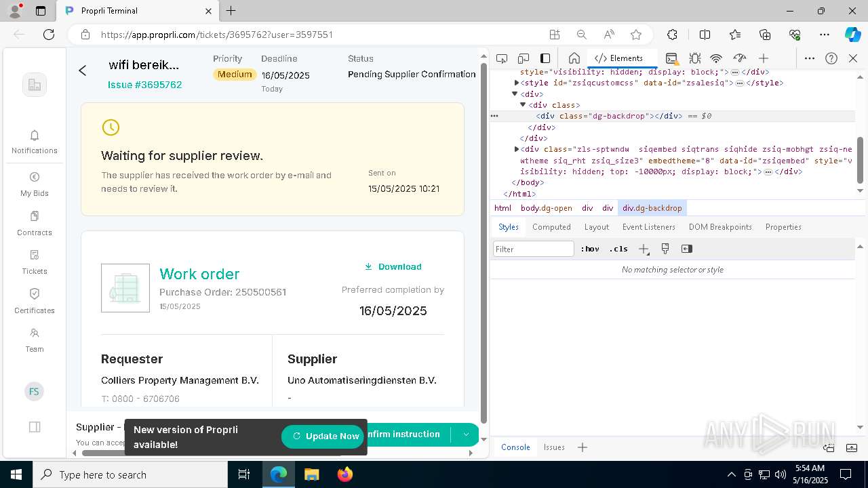Switch to Event Listeners tab

coord(649,227)
